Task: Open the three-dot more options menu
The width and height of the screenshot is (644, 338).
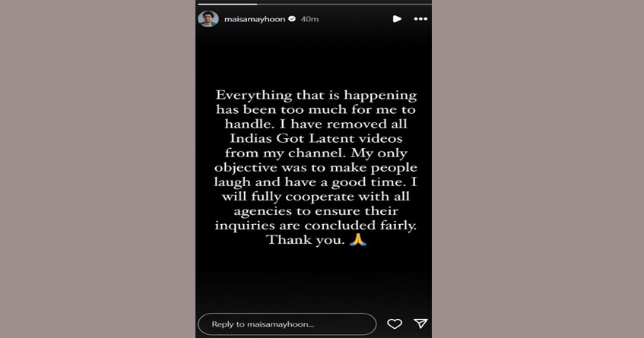Action: tap(420, 19)
